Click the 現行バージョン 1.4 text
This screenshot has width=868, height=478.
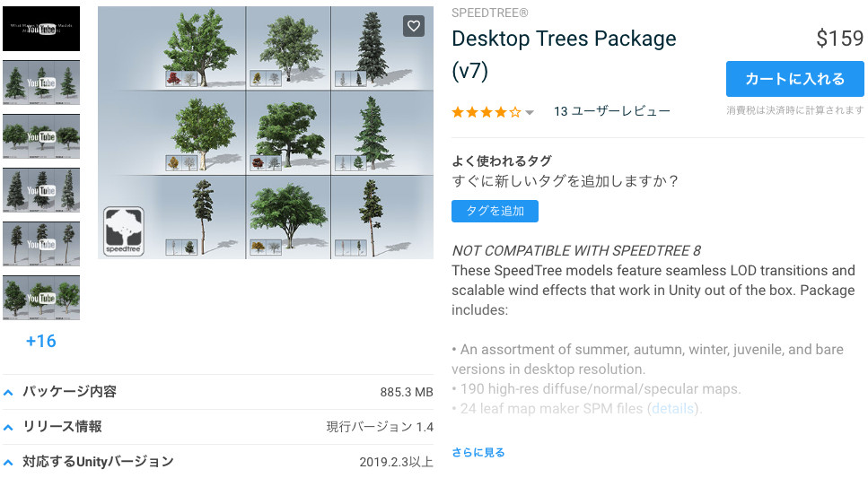tap(380, 427)
